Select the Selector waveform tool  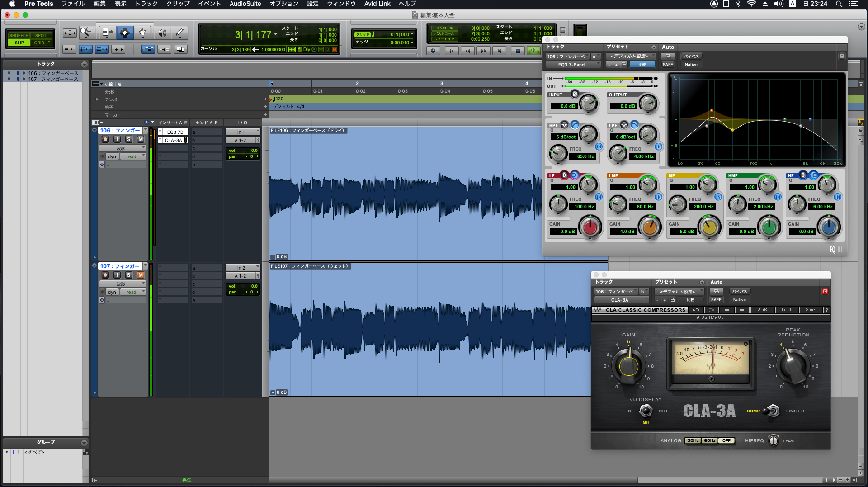pyautogui.click(x=125, y=33)
